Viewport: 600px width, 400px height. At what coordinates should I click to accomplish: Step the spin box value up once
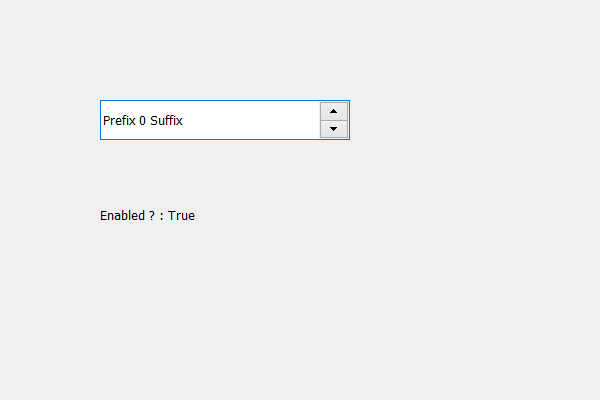click(333, 111)
